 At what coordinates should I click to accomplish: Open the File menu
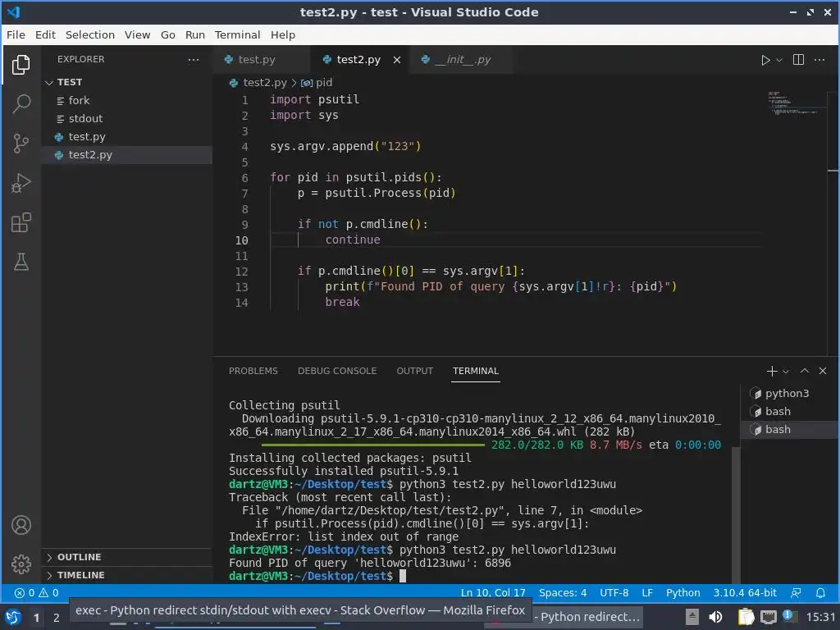click(16, 34)
